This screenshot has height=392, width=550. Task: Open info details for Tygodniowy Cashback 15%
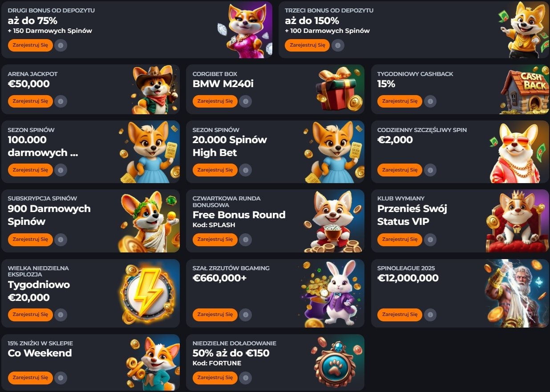pos(429,101)
